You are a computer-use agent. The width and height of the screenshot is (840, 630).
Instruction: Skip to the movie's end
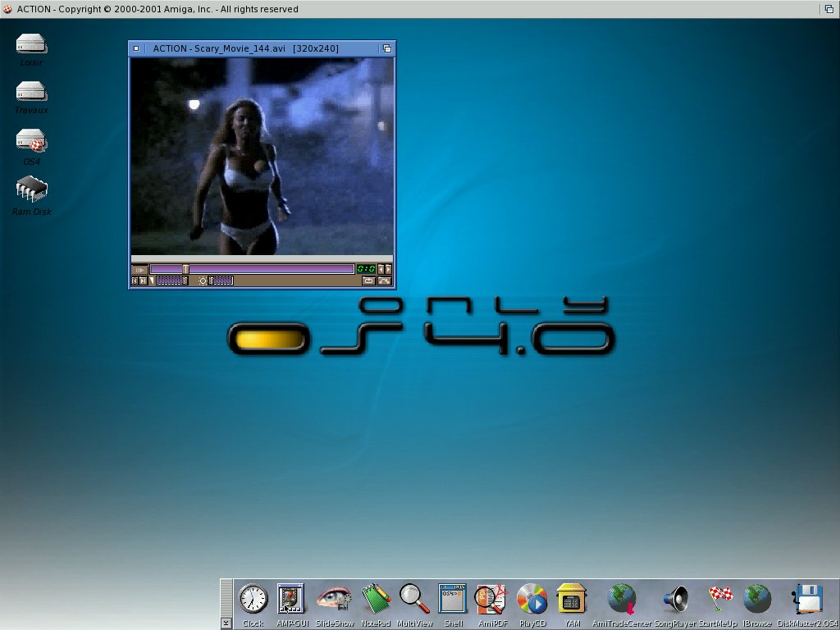tap(143, 281)
